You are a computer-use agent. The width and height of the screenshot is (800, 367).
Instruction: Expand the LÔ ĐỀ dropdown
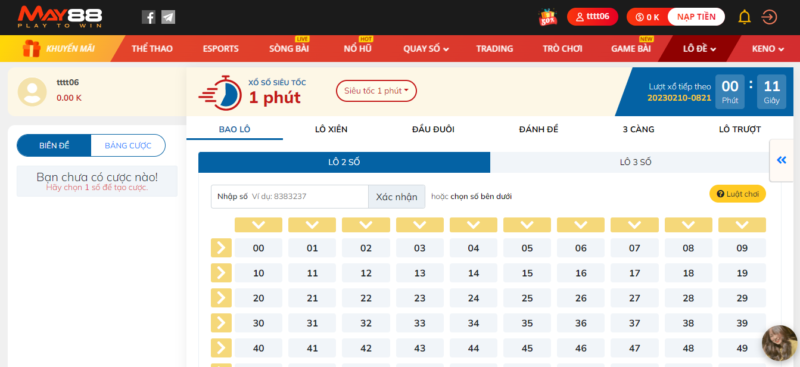pos(699,48)
